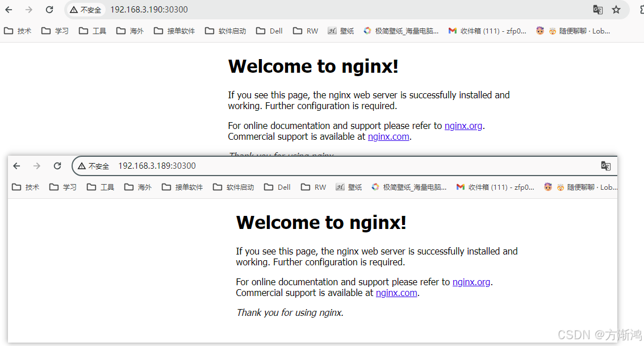The width and height of the screenshot is (644, 346).
Task: Open 接单软件 folder in lower window's bookmarks bar
Action: pos(182,187)
